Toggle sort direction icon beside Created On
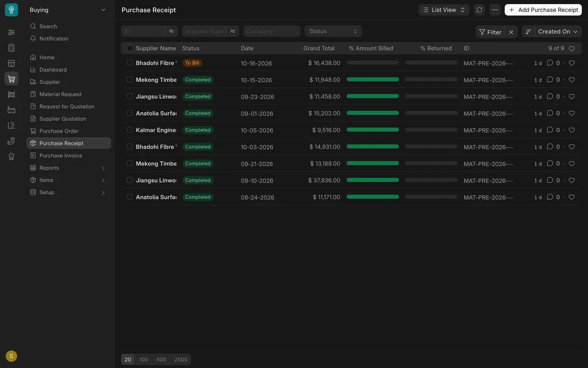This screenshot has width=588, height=368. pos(528,32)
